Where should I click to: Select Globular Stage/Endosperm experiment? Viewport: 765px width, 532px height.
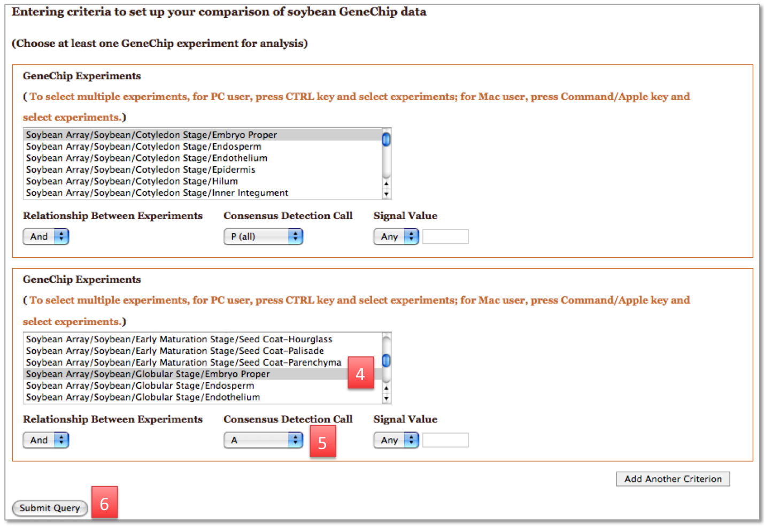click(x=203, y=385)
